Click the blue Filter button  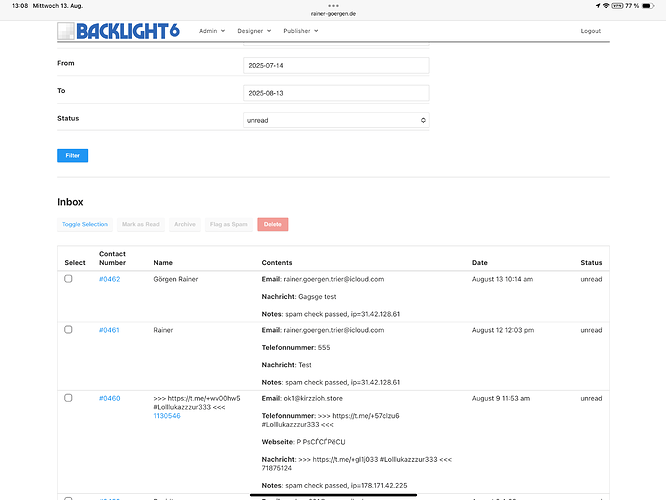(73, 155)
